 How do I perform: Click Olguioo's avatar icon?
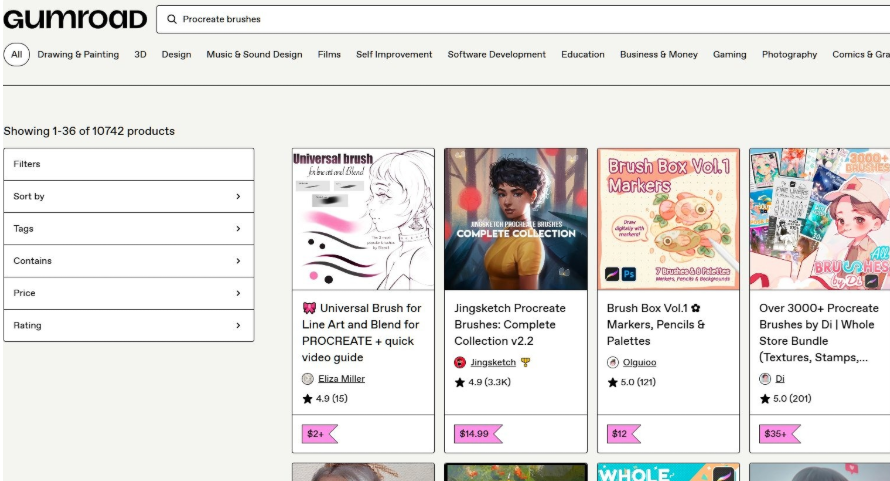click(612, 362)
